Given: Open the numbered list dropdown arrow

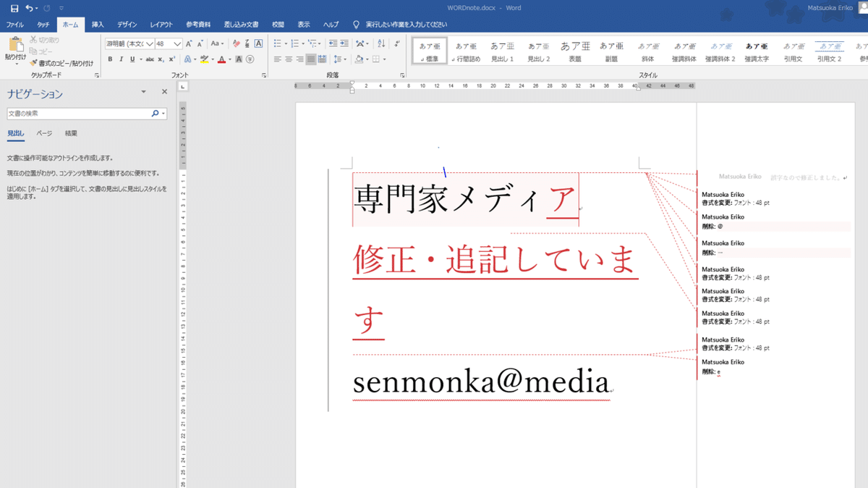Looking at the screenshot, I should click(x=302, y=43).
